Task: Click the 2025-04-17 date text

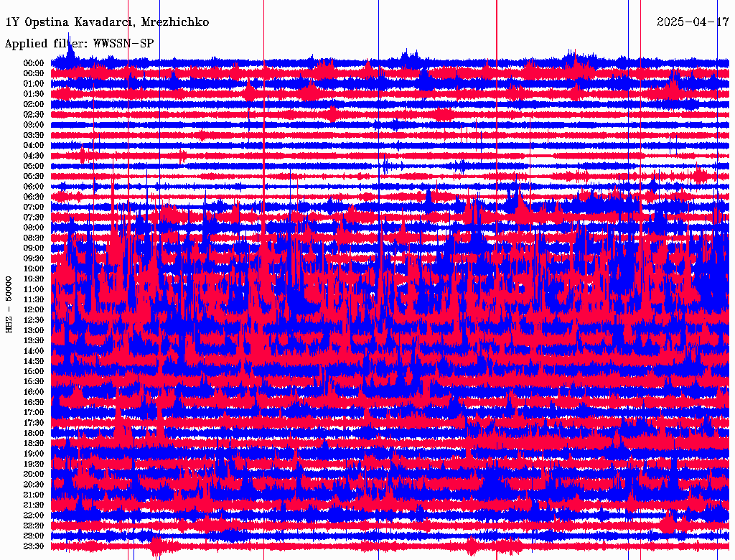Action: point(693,22)
